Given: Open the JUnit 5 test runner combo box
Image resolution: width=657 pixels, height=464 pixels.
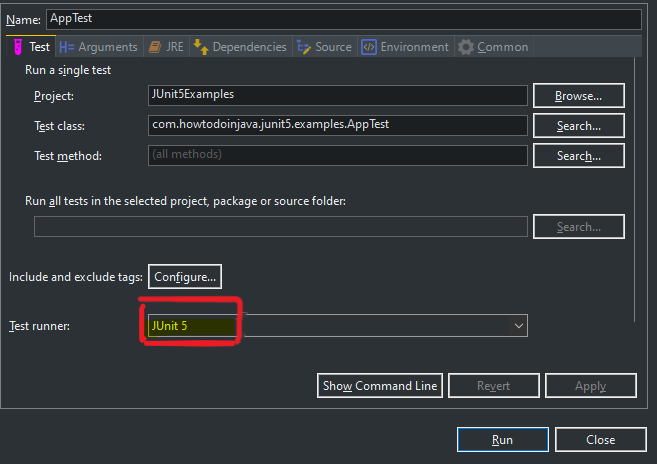Looking at the screenshot, I should (x=338, y=326).
